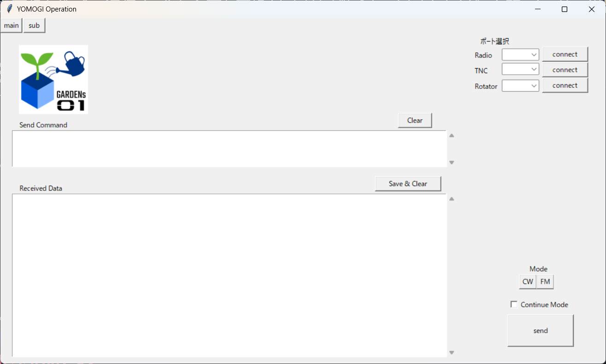Focus the Send Command text area

[x=229, y=148]
